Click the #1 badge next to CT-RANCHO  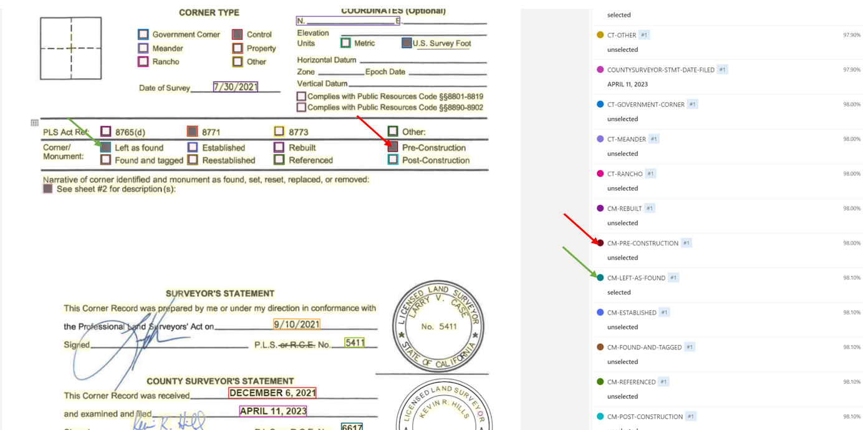click(650, 173)
